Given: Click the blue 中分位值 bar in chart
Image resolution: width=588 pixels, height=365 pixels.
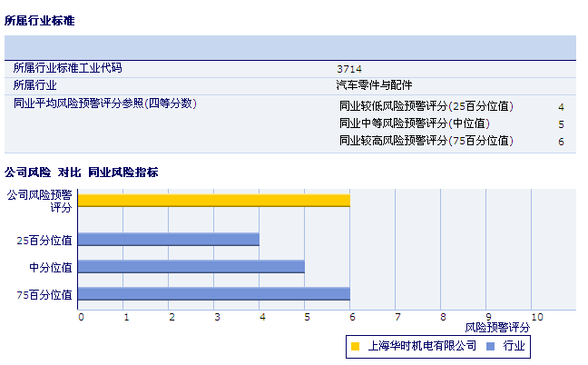Looking at the screenshot, I should pyautogui.click(x=191, y=267).
